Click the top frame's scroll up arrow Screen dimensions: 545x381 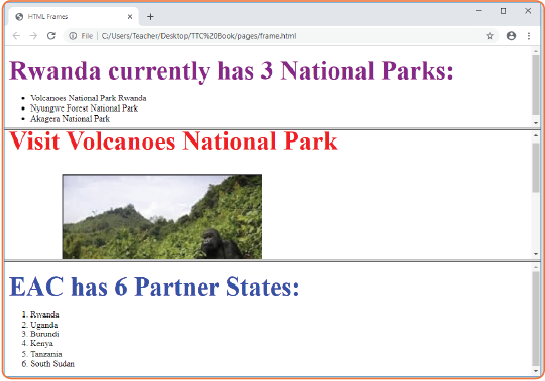(536, 51)
